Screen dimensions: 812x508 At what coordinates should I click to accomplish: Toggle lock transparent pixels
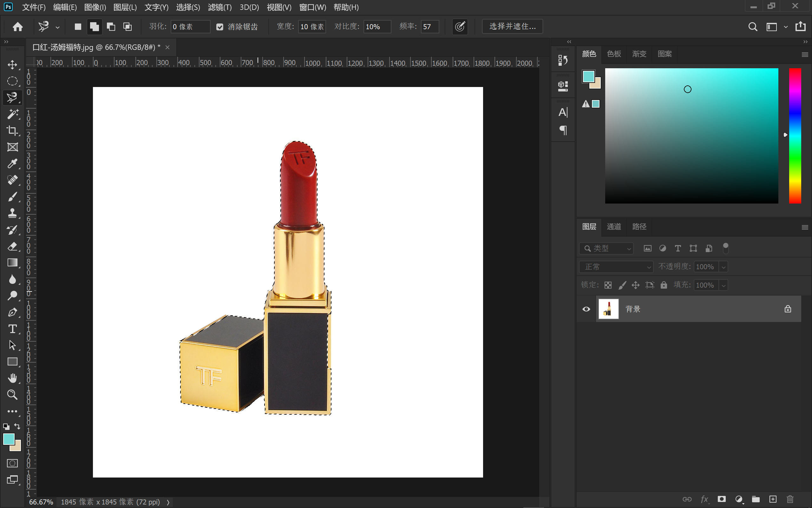(608, 285)
